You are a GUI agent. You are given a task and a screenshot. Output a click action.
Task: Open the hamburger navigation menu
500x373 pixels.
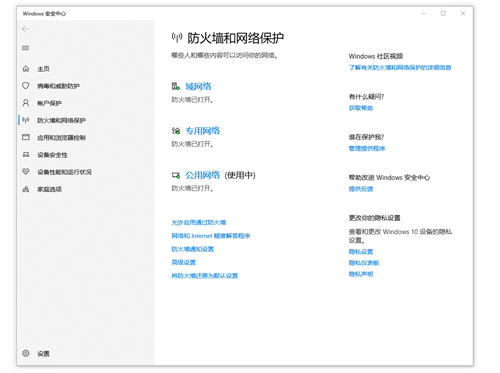[x=25, y=48]
